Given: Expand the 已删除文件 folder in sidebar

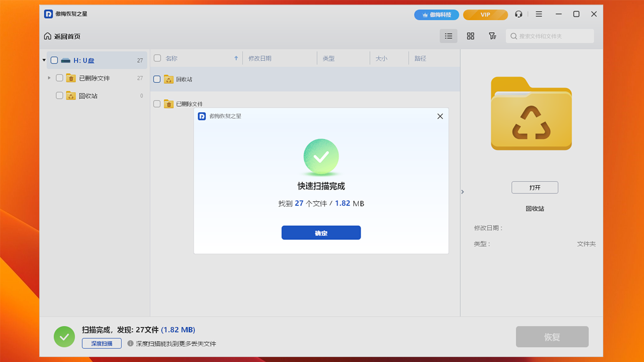Looking at the screenshot, I should click(48, 78).
